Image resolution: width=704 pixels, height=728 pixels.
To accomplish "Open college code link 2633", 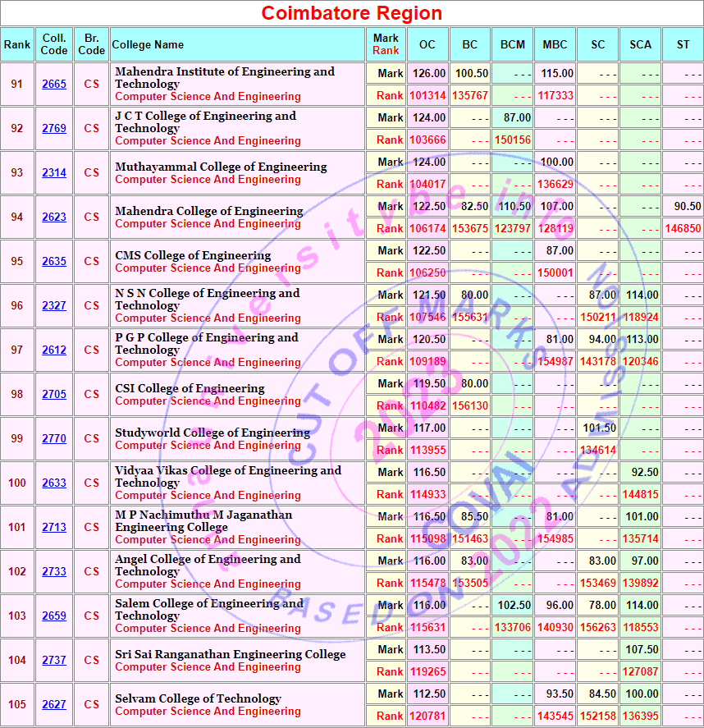I will pyautogui.click(x=54, y=483).
